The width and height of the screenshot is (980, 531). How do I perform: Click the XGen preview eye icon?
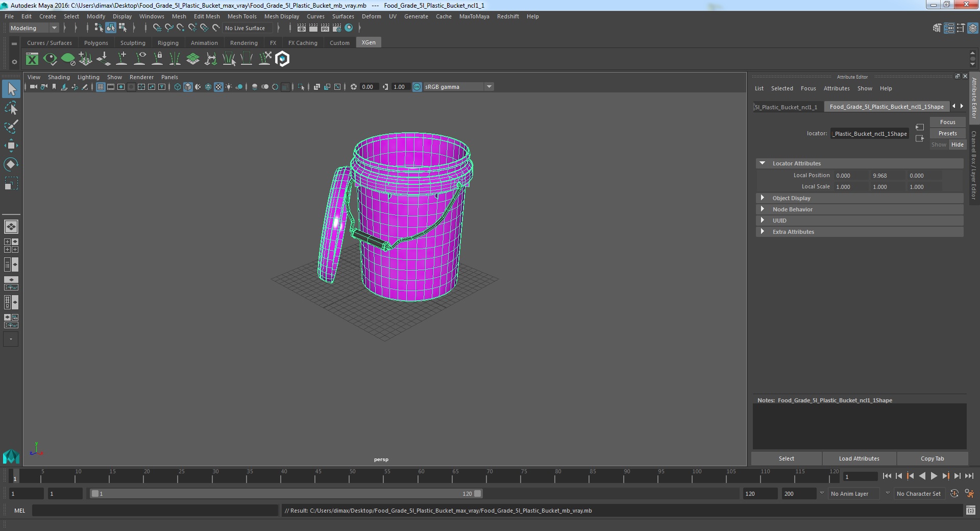[50, 59]
